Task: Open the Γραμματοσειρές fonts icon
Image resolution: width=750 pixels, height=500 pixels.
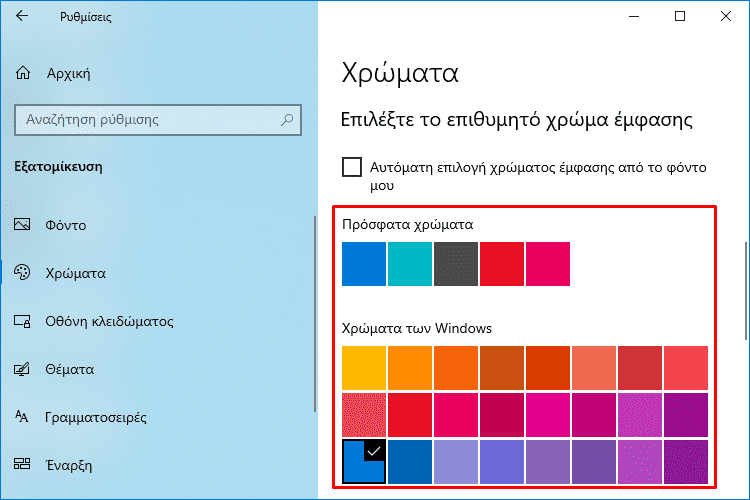Action: (22, 417)
